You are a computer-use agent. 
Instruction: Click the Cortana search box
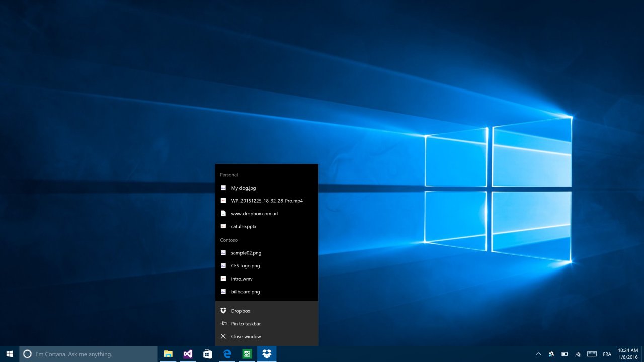89,354
